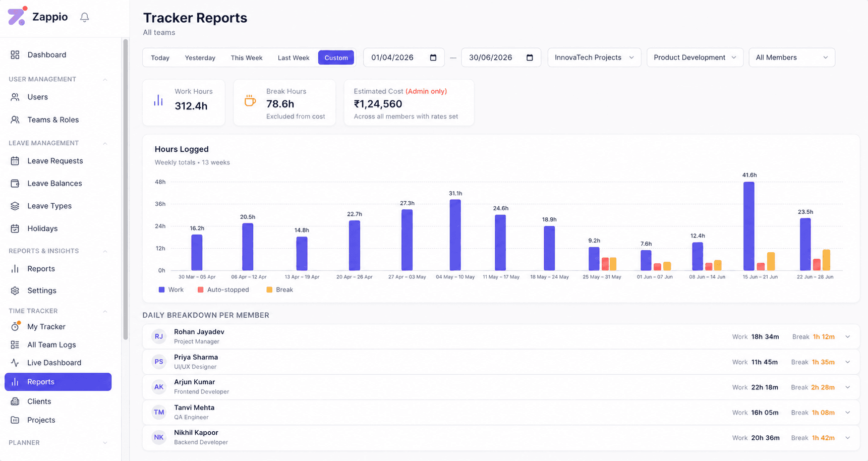Image resolution: width=868 pixels, height=461 pixels.
Task: Click the Users person icon
Action: coord(15,97)
